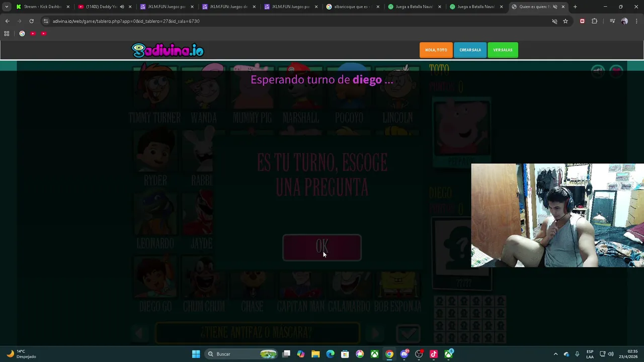The image size is (644, 362).
Task: Show next question with right arrow
Action: (375, 333)
